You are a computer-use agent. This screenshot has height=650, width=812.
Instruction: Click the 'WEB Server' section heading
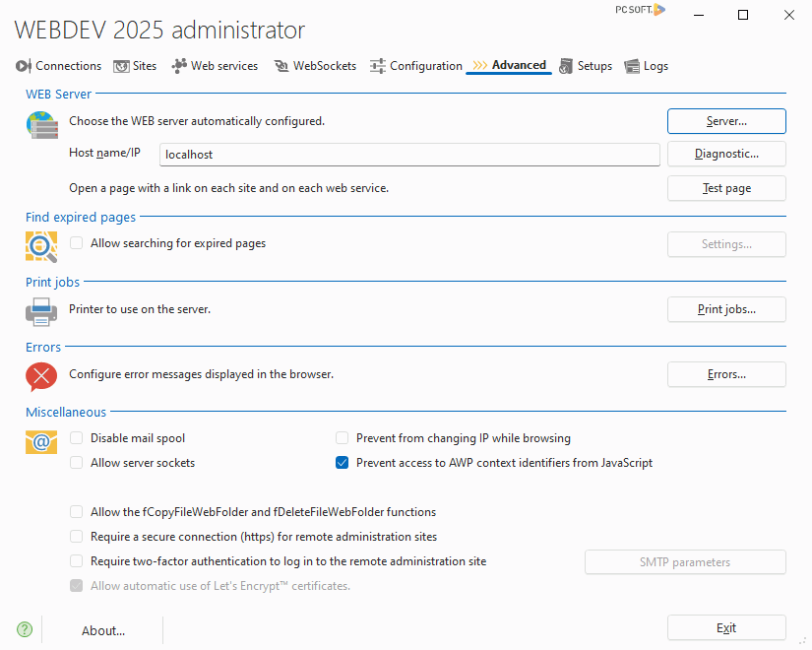click(58, 95)
